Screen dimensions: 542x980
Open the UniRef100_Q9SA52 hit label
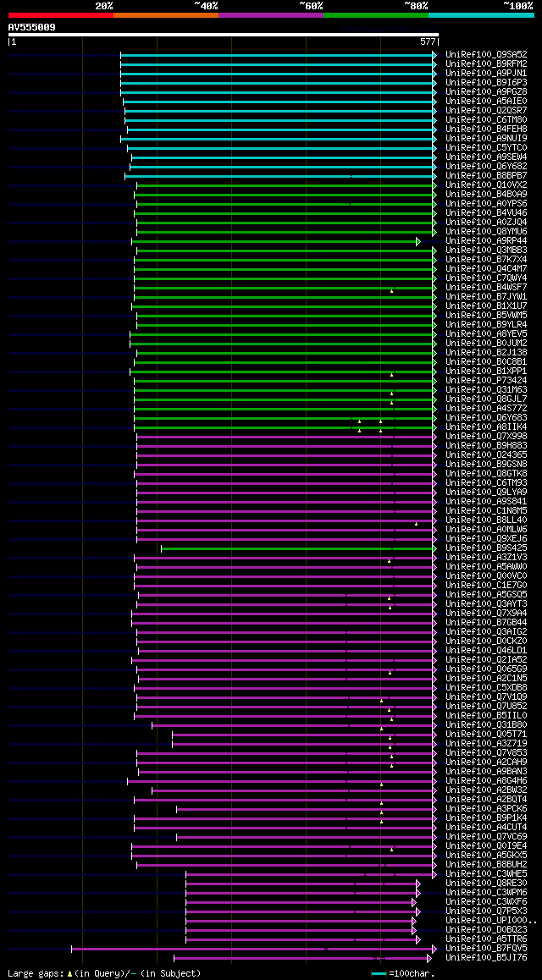coord(486,54)
